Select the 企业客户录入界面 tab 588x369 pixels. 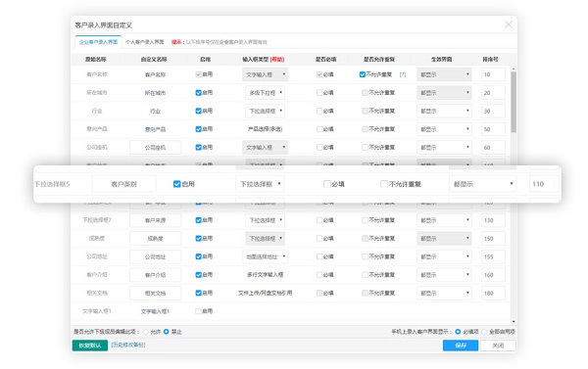click(x=98, y=42)
